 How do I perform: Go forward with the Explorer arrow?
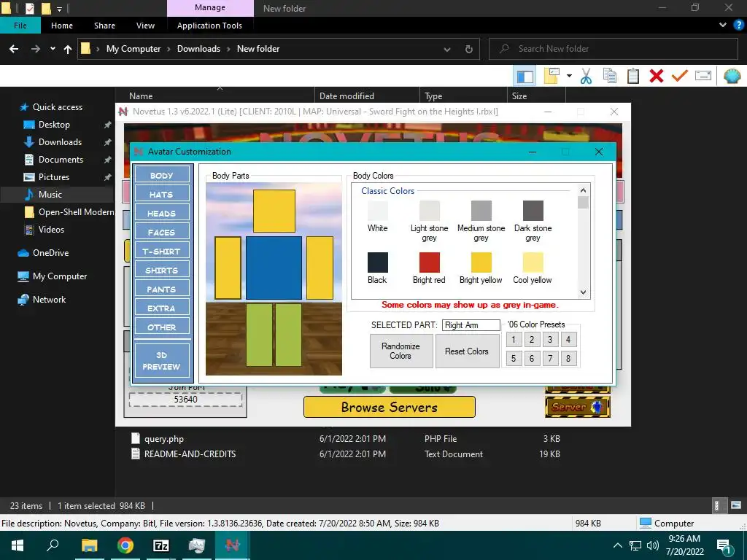pos(36,49)
